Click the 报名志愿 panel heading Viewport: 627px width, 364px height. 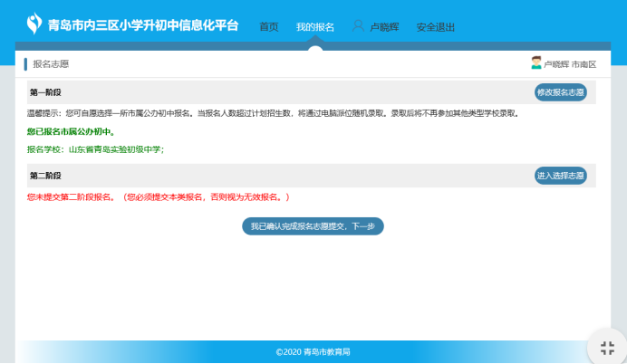(x=51, y=64)
